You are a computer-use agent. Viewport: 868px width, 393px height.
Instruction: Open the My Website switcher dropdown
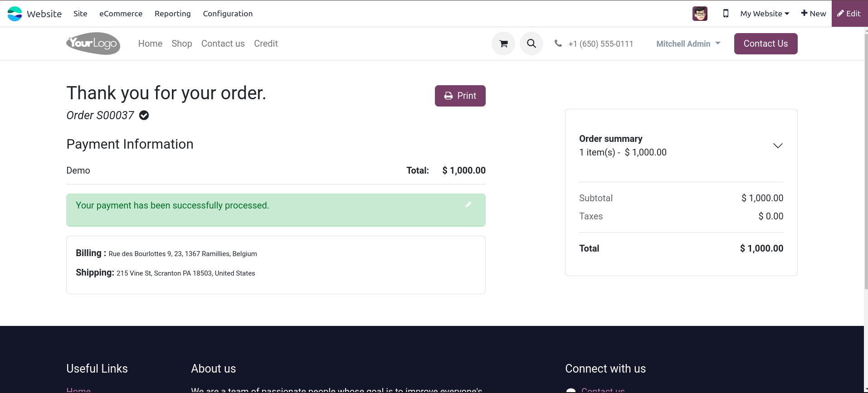click(765, 14)
